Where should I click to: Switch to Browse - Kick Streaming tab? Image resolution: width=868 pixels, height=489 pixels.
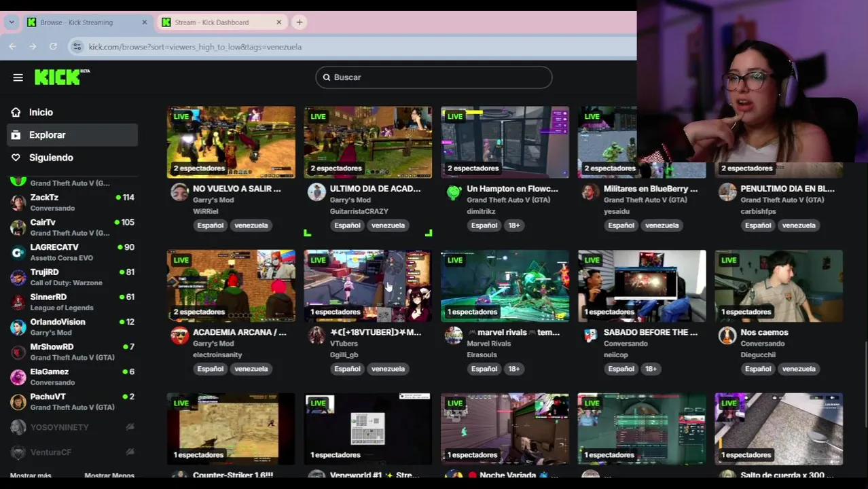pos(87,22)
